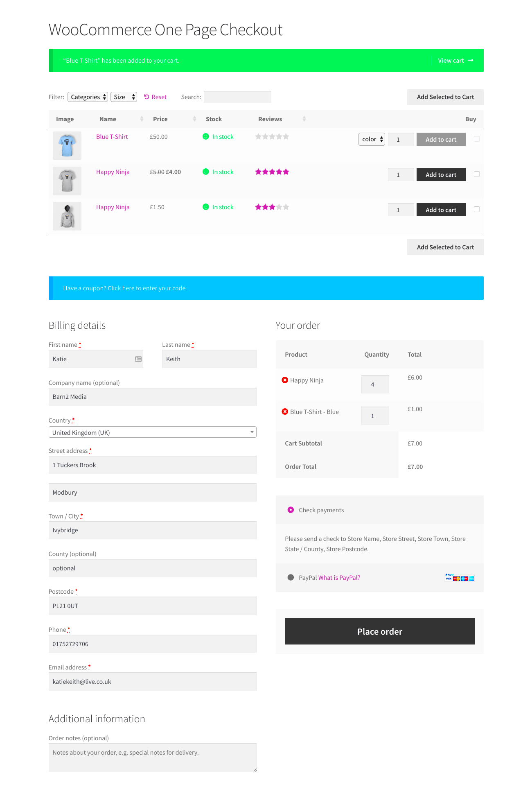The width and height of the screenshot is (532, 796).
Task: Click the Company name field with Barn2 Media
Action: (152, 397)
